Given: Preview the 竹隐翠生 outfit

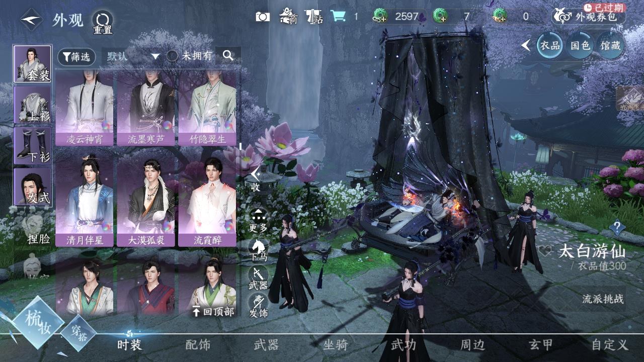Looking at the screenshot, I should (207, 108).
